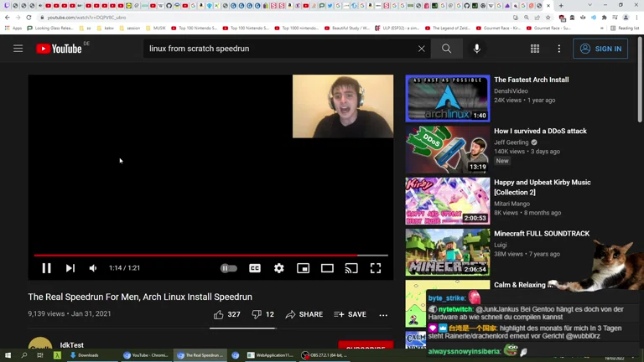The height and width of the screenshot is (362, 644).
Task: Toggle subtitles/closed captions
Action: tap(255, 268)
